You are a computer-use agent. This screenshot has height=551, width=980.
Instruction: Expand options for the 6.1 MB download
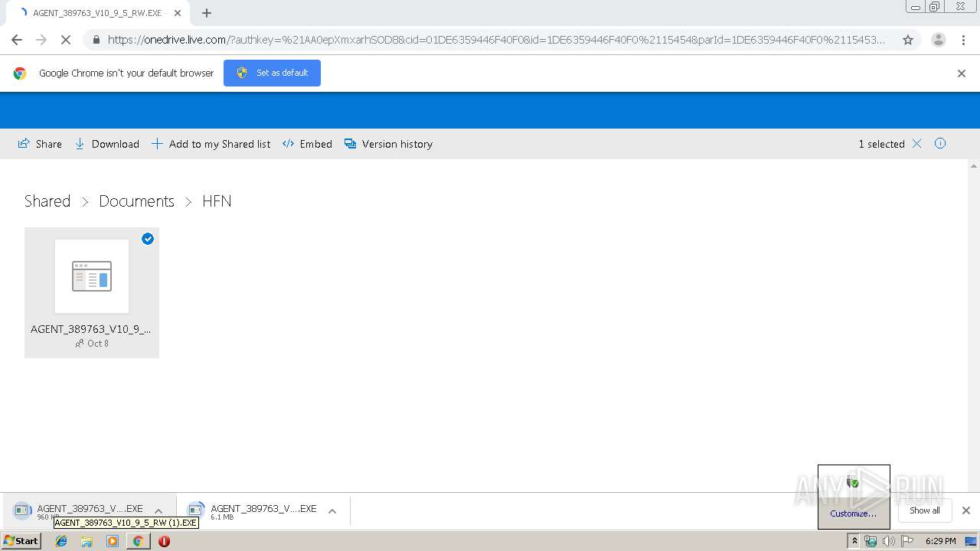click(x=332, y=511)
